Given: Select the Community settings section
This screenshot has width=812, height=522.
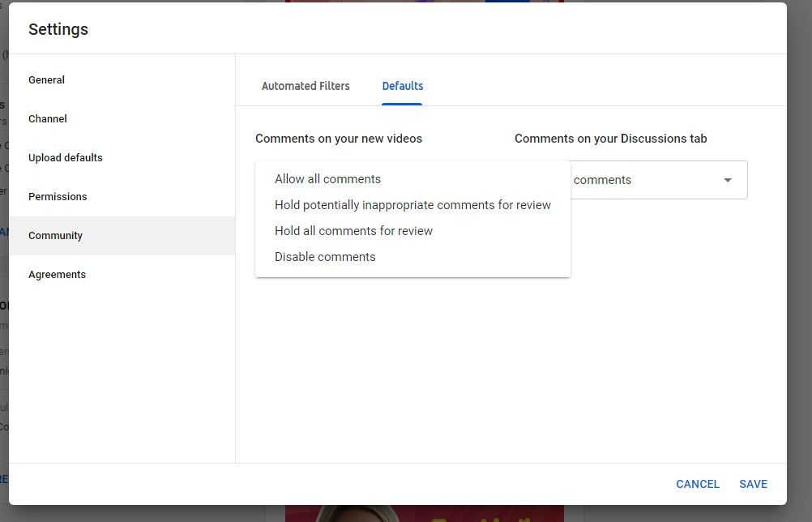Looking at the screenshot, I should pos(122,236).
